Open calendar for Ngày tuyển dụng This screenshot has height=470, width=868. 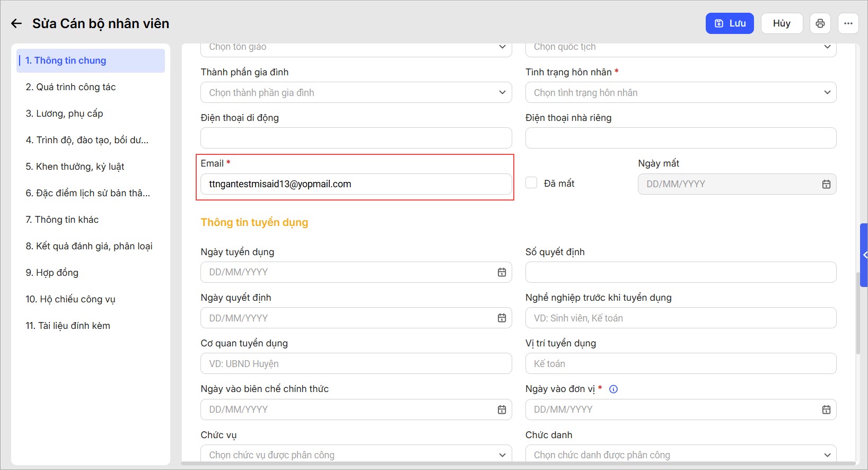tap(502, 272)
